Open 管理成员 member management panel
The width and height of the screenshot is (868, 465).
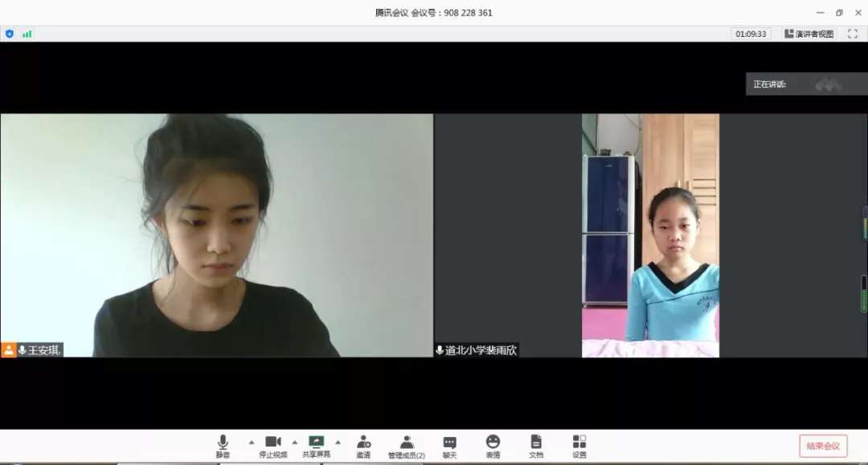(x=407, y=446)
